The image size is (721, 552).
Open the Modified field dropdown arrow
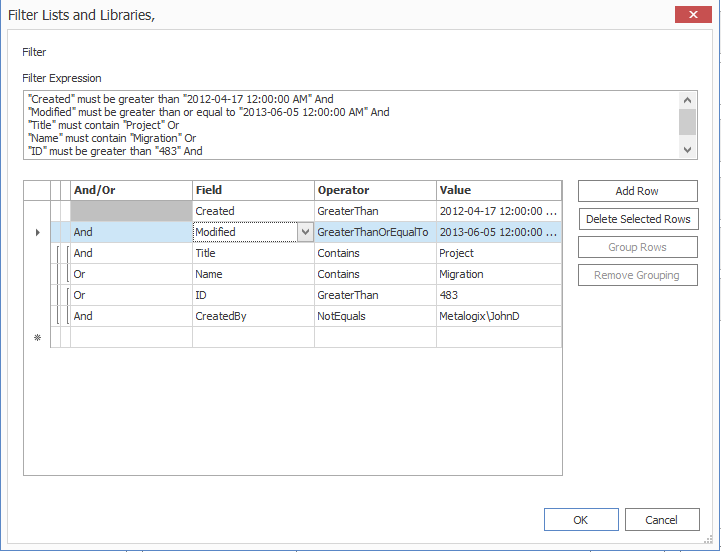[x=304, y=232]
